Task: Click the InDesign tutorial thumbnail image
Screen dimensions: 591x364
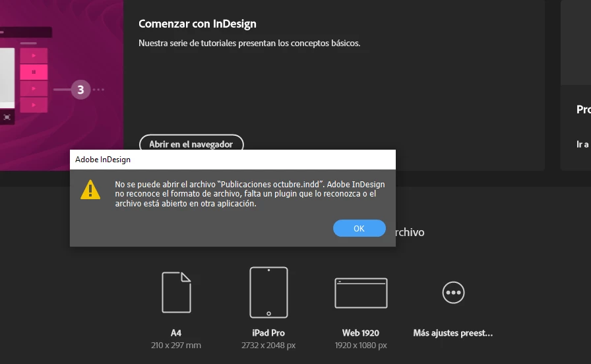Action: click(x=61, y=85)
